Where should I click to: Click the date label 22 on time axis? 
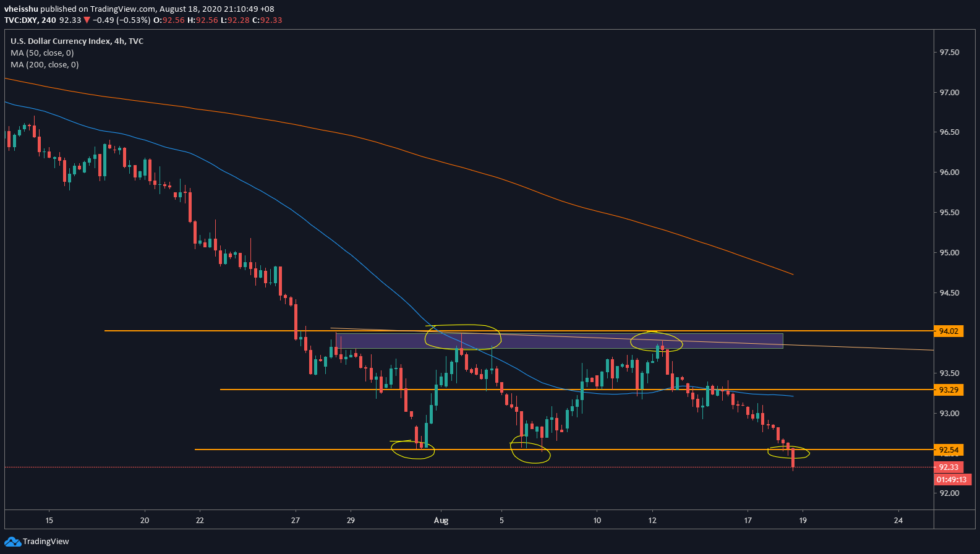[200, 521]
